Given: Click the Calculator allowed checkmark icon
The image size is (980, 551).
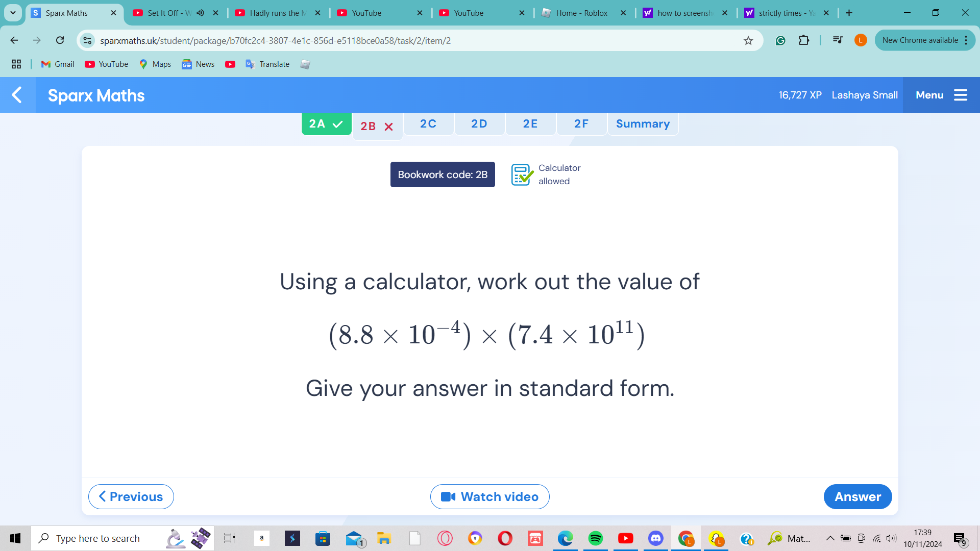Looking at the screenshot, I should click(522, 174).
